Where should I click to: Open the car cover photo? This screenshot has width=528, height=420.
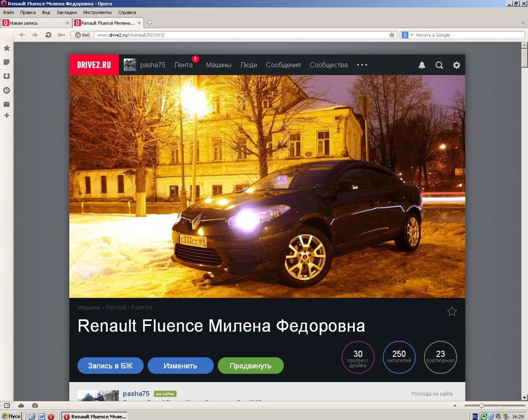(267, 186)
